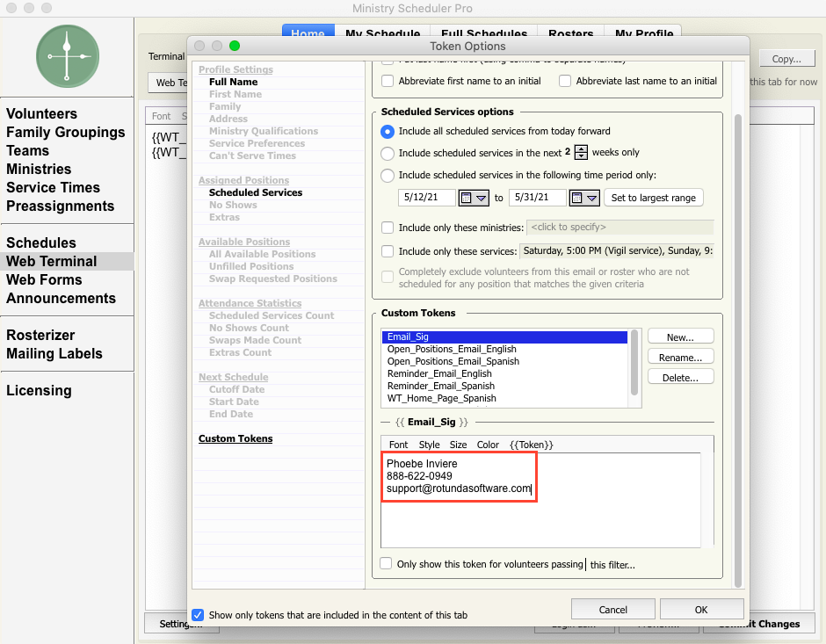Click the Token Options dialog vertical scrollbar
The width and height of the screenshot is (826, 644).
pyautogui.click(x=738, y=351)
